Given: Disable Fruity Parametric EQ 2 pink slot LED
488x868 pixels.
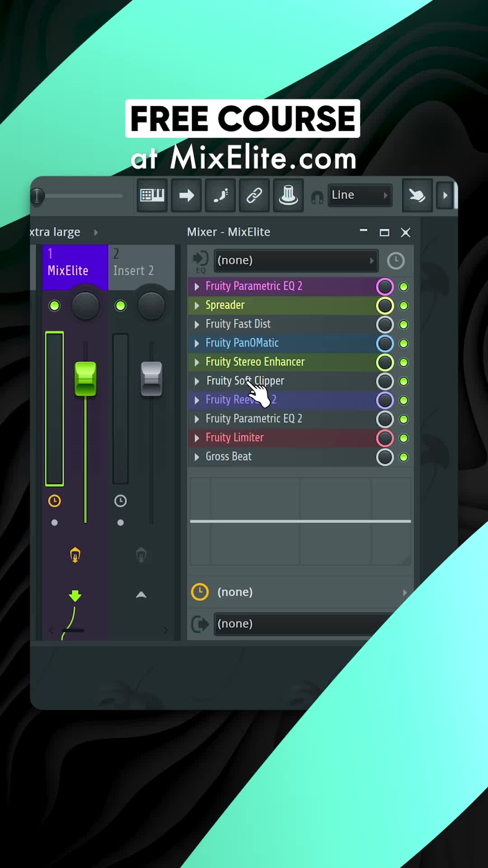Looking at the screenshot, I should [404, 287].
